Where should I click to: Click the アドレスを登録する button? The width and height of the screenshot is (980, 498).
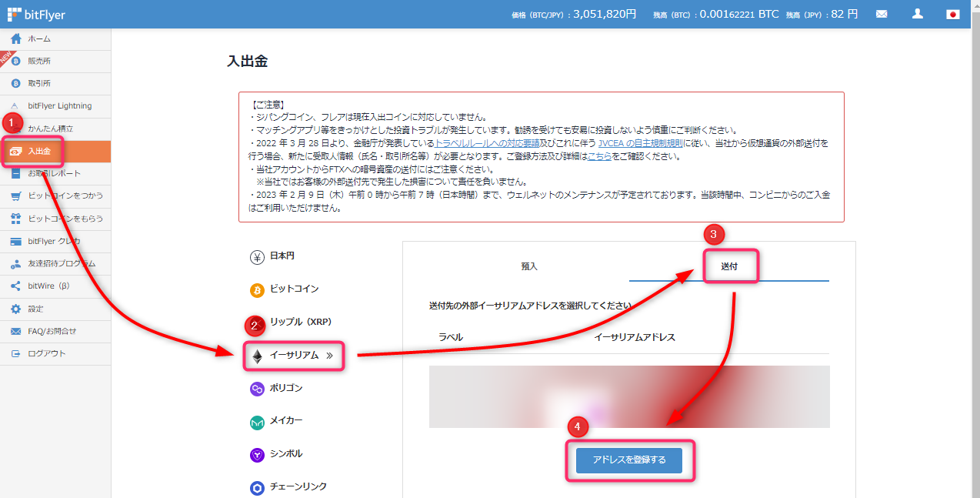point(629,460)
